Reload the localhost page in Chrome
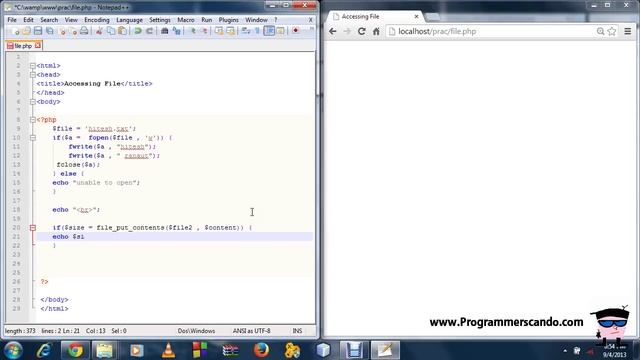This screenshot has width=640, height=360. (x=361, y=31)
